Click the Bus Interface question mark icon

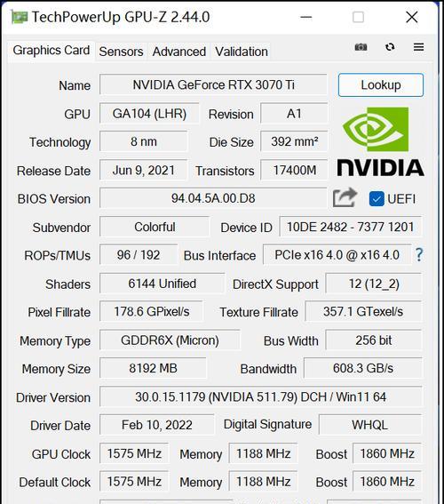click(418, 255)
